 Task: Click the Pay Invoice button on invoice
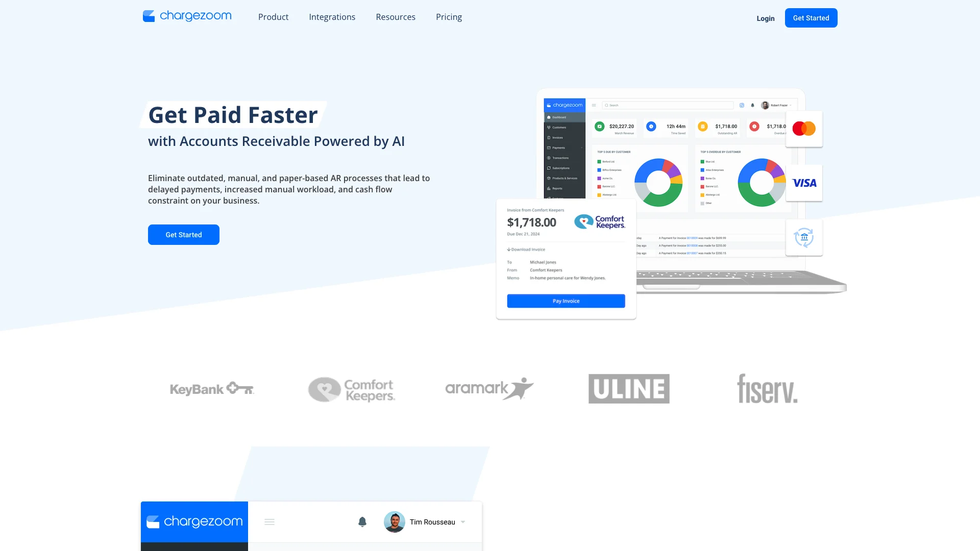tap(566, 300)
